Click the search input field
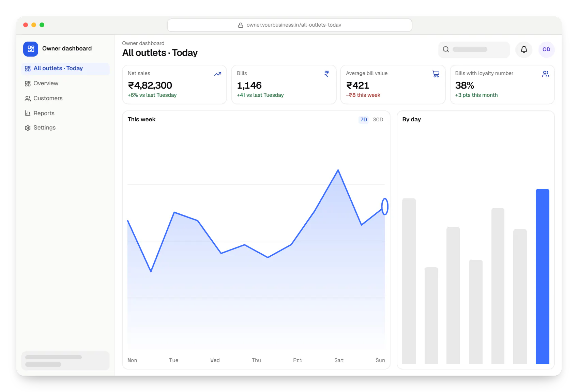Viewport: 578px width, 392px height. click(474, 49)
